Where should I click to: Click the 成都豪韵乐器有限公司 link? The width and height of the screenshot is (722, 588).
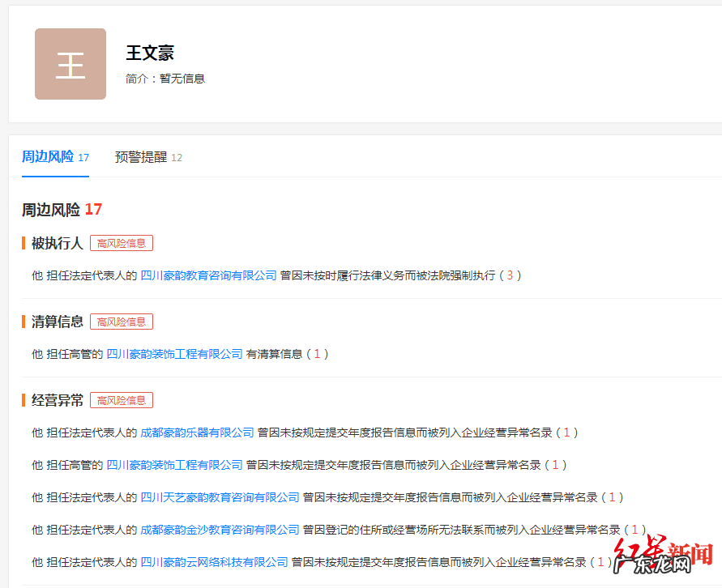195,434
